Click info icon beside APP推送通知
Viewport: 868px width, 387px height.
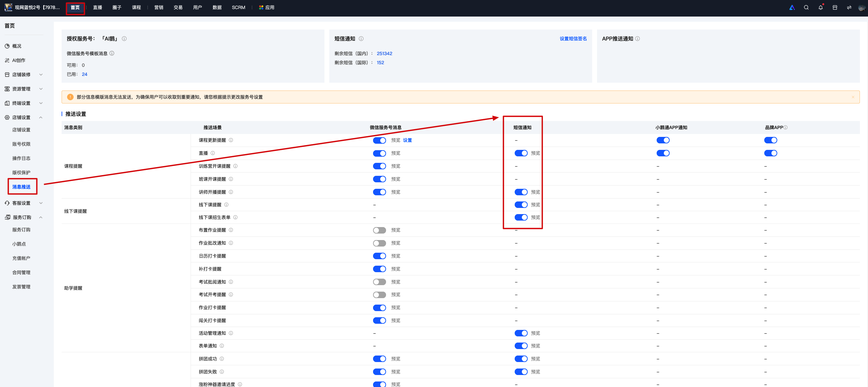pos(638,39)
